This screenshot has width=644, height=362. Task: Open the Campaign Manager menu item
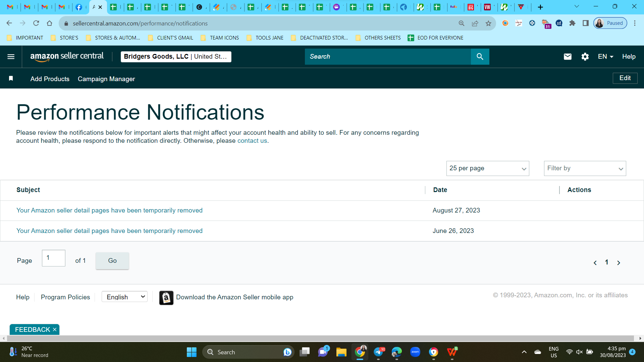coord(106,79)
